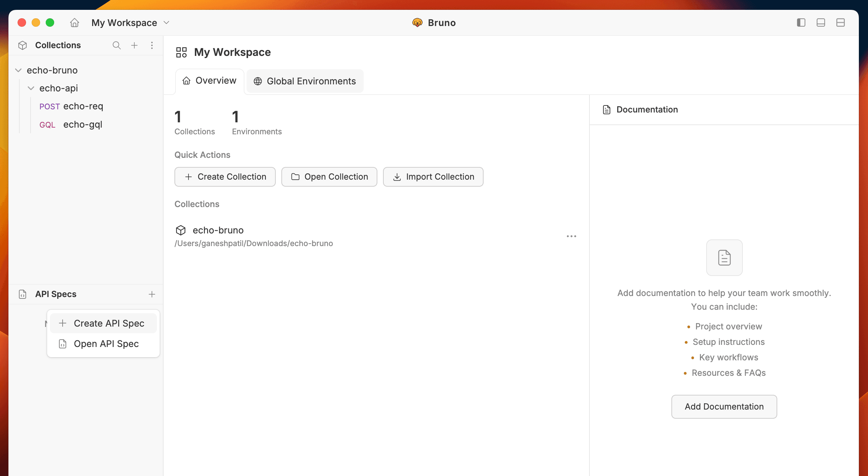Click the plus icon beside Collections
Viewport: 868px width, 476px height.
tap(134, 45)
